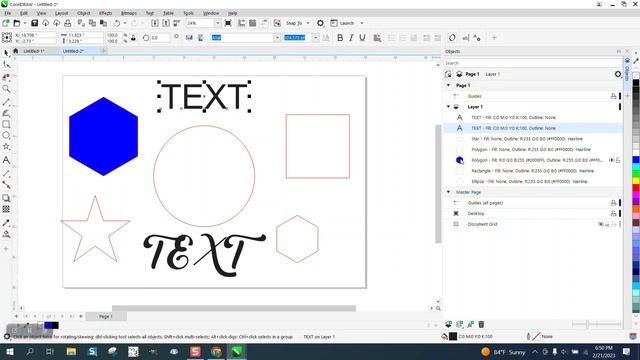Select the Color Eyedropper tool
This screenshot has width=640, height=360.
(6, 223)
